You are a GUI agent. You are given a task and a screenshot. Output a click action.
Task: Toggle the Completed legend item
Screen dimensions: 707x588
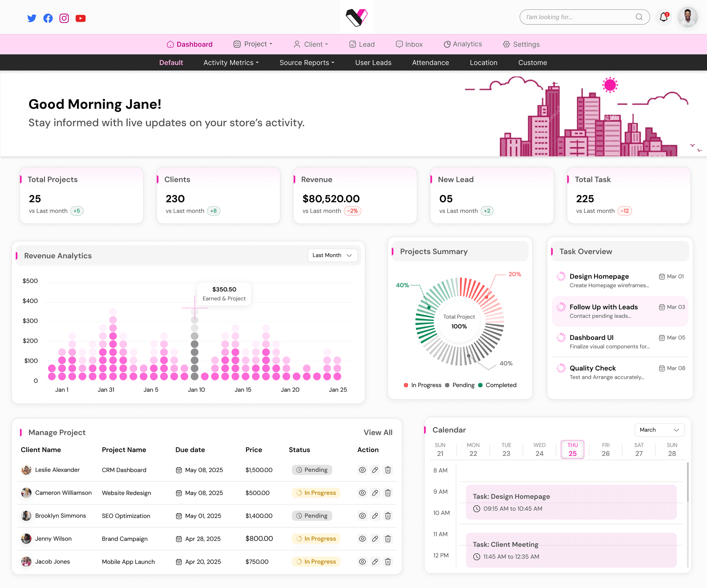pos(497,385)
